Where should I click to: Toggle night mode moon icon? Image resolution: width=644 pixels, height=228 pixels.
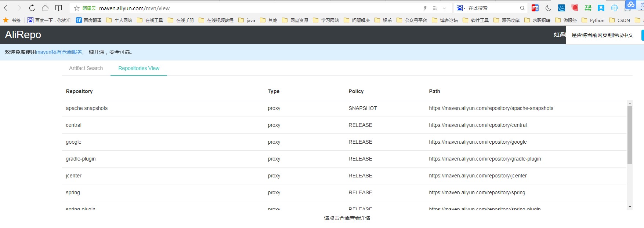point(549,8)
